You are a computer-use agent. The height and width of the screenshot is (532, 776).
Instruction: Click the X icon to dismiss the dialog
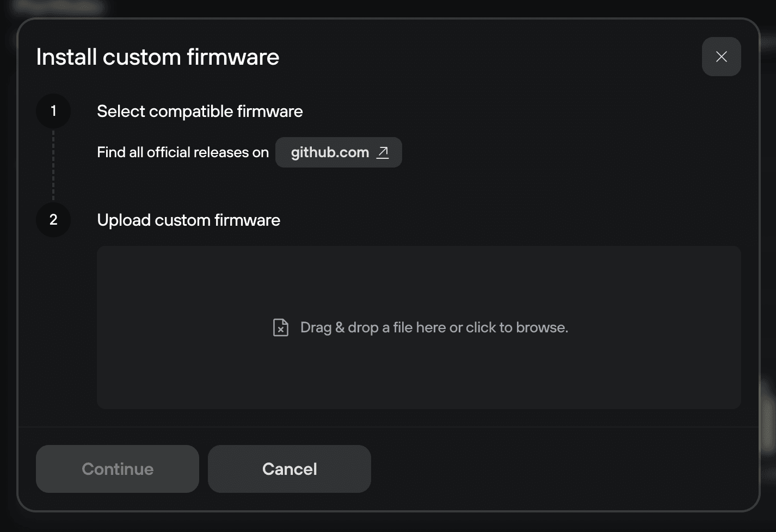[721, 56]
